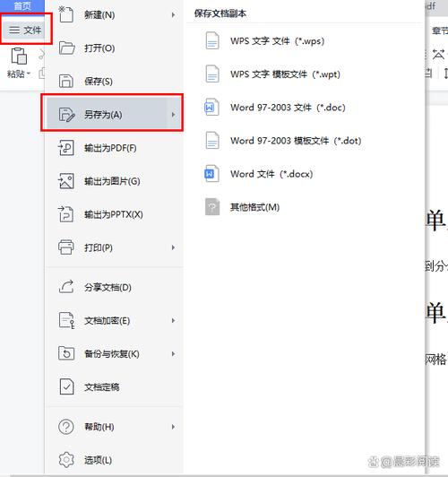The width and height of the screenshot is (448, 477).
Task: Click the 粘贴 clipboard paste icon
Action: click(x=19, y=56)
